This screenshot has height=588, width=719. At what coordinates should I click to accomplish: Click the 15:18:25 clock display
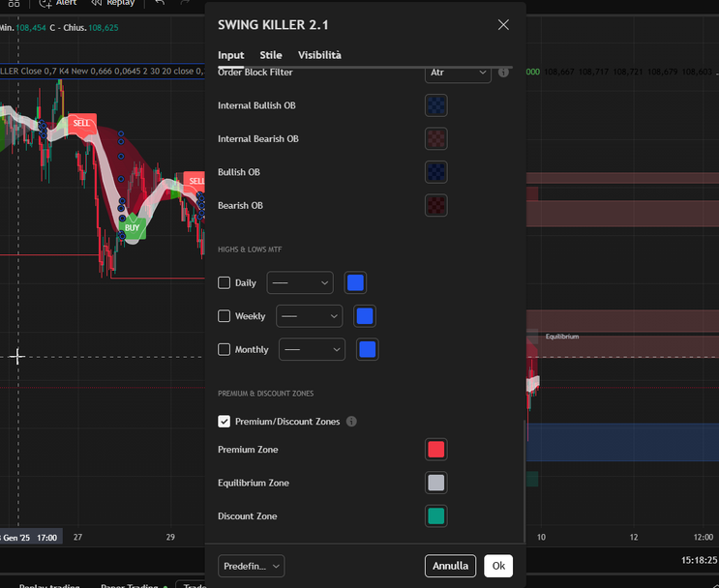coord(699,560)
